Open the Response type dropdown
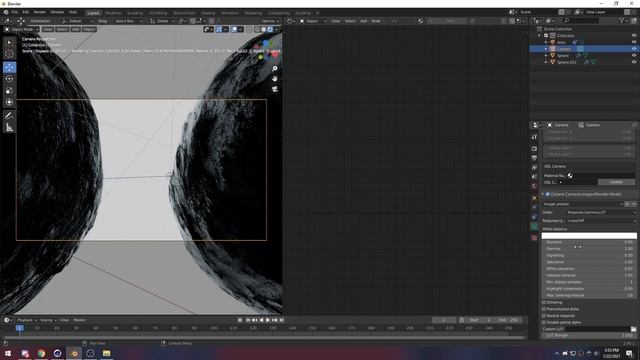 [x=601, y=221]
